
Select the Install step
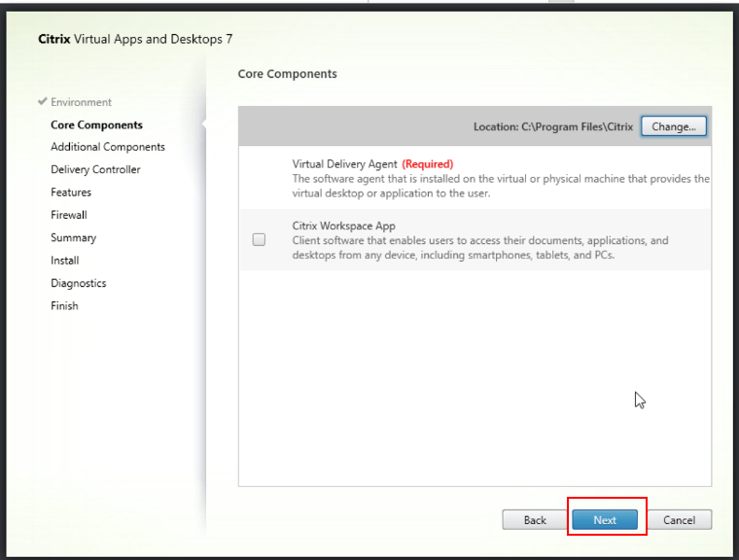click(65, 261)
